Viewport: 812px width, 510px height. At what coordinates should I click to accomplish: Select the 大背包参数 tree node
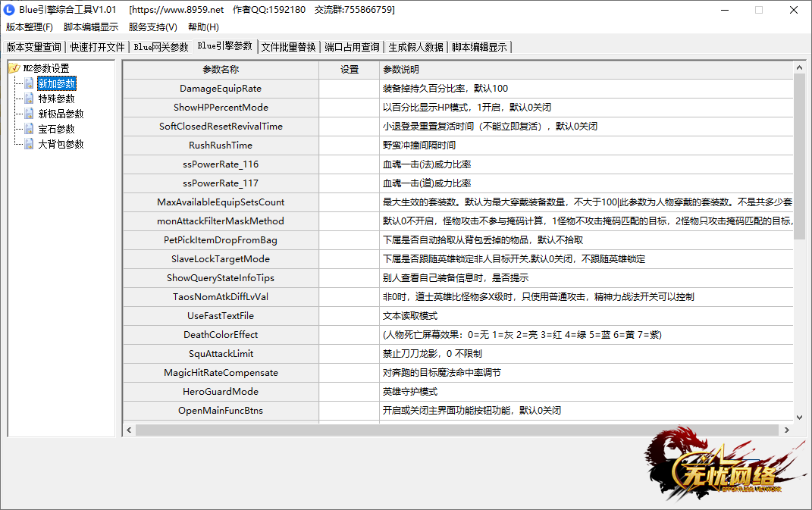coord(61,144)
